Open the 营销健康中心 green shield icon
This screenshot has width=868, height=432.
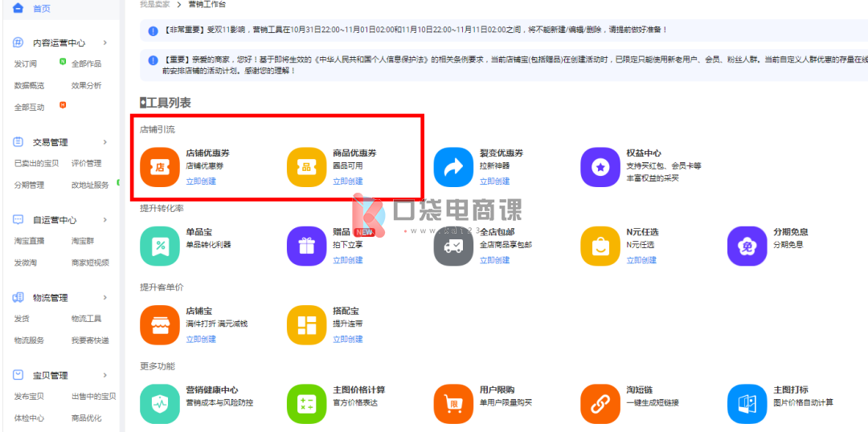pos(160,404)
